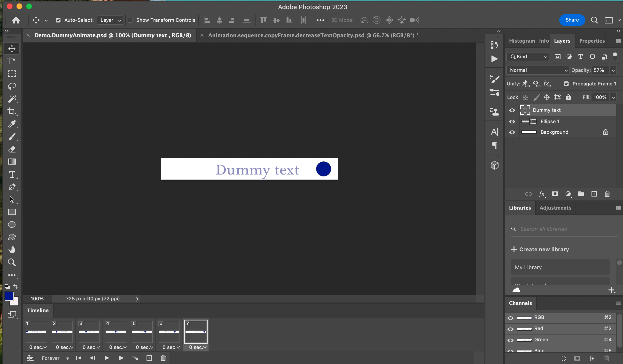Screen dimensions: 623x364
Task: Click the blue foreground color swatch
Action: point(9,296)
